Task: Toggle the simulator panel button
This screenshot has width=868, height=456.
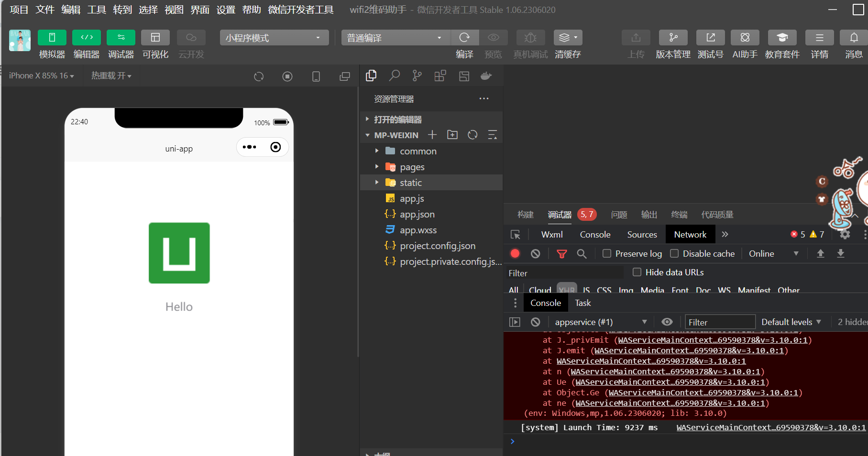Action: tap(52, 38)
